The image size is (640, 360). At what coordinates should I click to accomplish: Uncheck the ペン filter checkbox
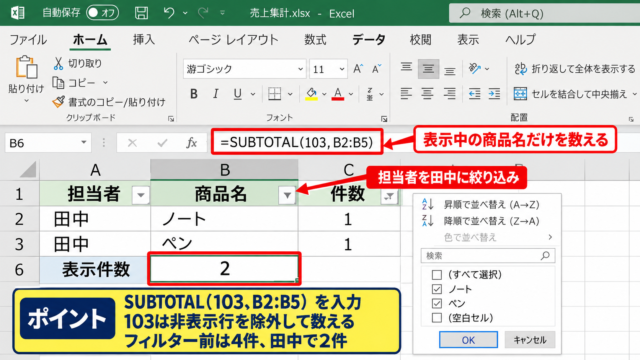(437, 303)
